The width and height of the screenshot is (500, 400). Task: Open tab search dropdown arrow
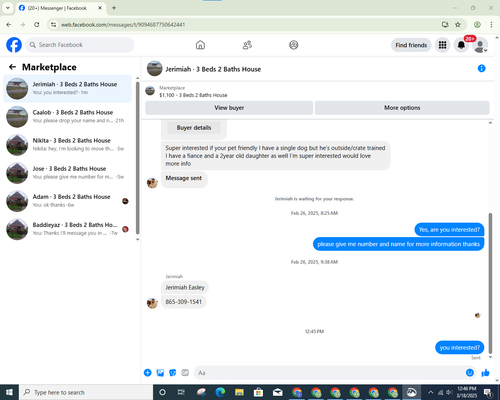(x=8, y=8)
